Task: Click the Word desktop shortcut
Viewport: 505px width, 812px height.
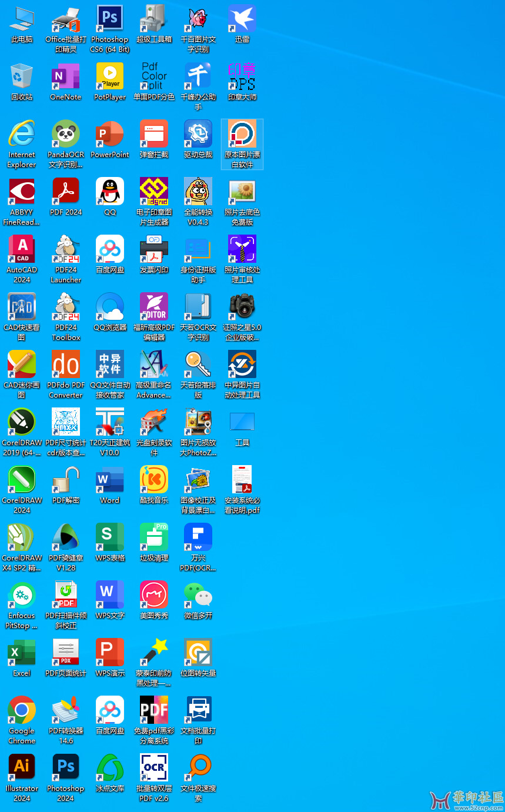Action: [x=110, y=480]
